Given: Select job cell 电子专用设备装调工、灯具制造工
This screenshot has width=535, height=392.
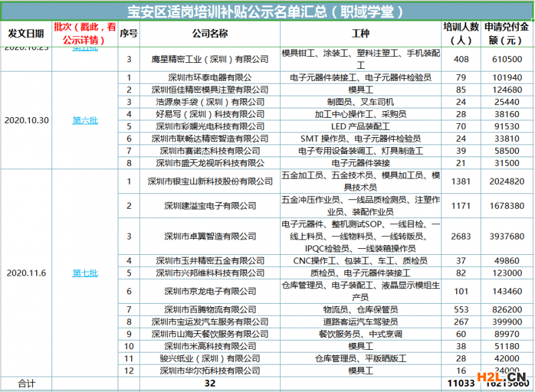Looking at the screenshot, I should pyautogui.click(x=360, y=151).
